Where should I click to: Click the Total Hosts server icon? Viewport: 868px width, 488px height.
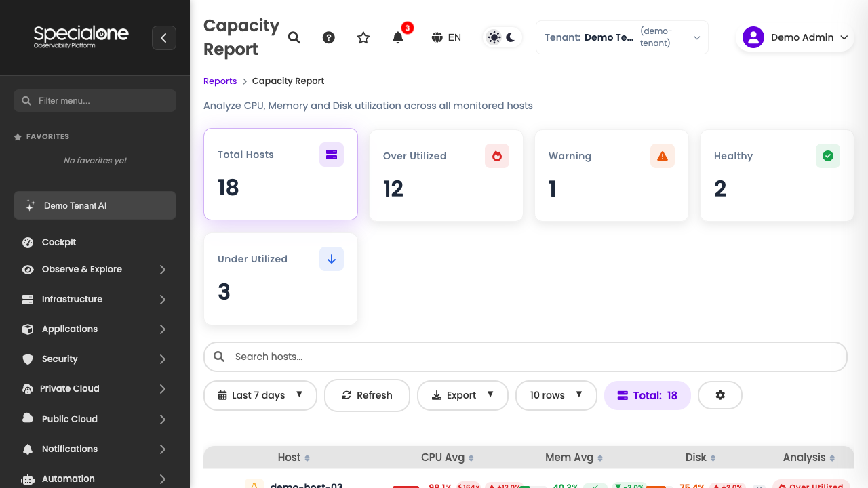pyautogui.click(x=332, y=155)
